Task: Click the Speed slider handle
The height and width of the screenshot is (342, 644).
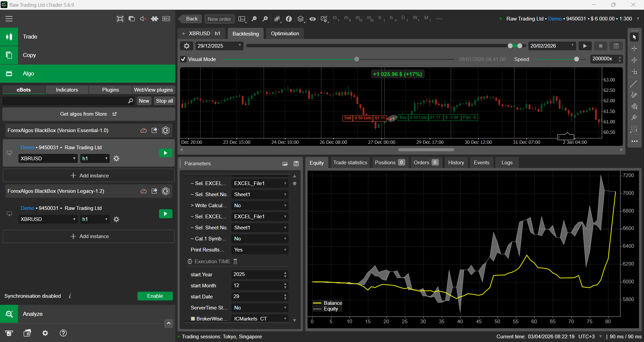Action: [577, 59]
